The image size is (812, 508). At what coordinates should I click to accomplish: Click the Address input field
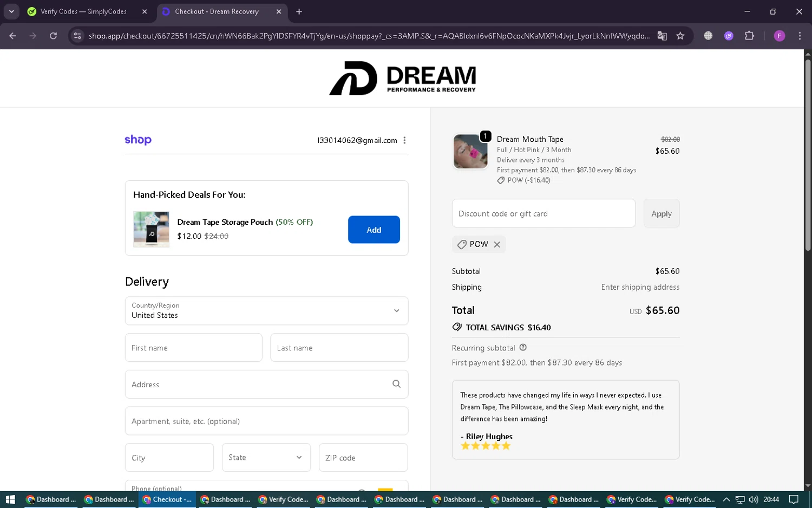click(266, 385)
